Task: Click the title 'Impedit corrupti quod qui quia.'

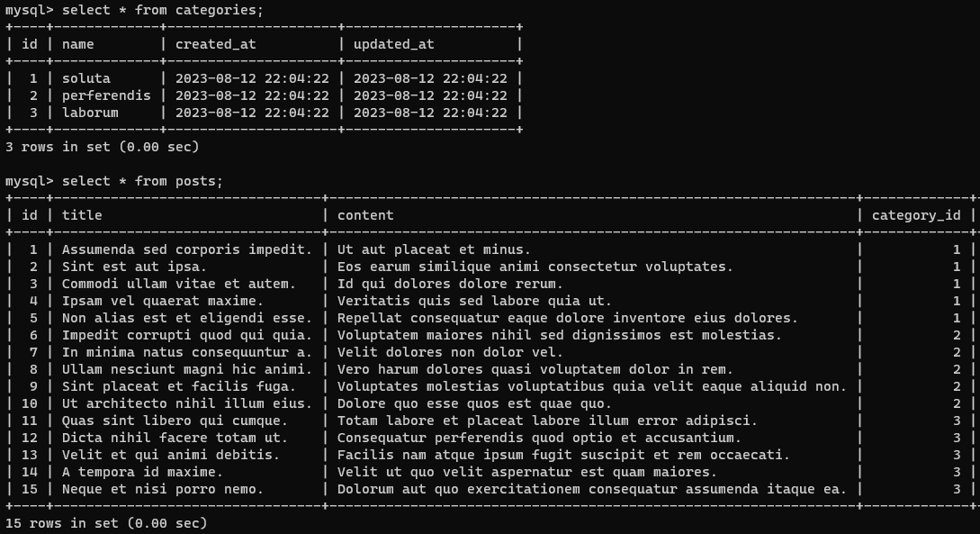Action: click(x=187, y=335)
